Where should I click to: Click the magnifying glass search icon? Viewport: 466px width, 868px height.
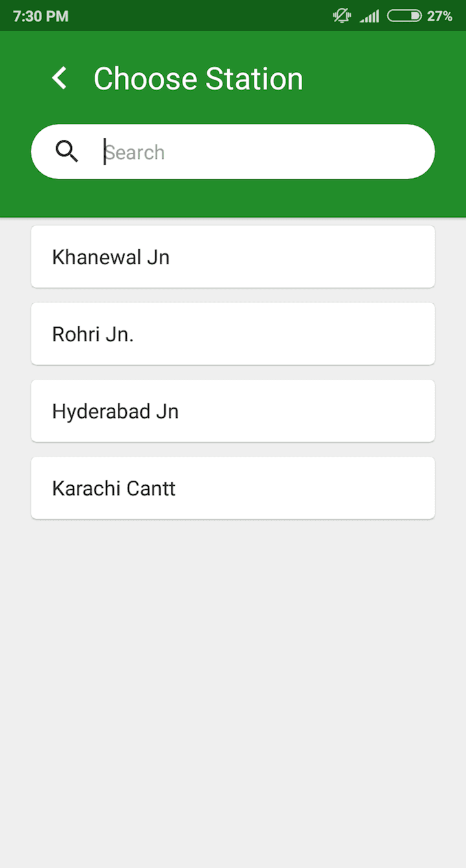pos(67,152)
